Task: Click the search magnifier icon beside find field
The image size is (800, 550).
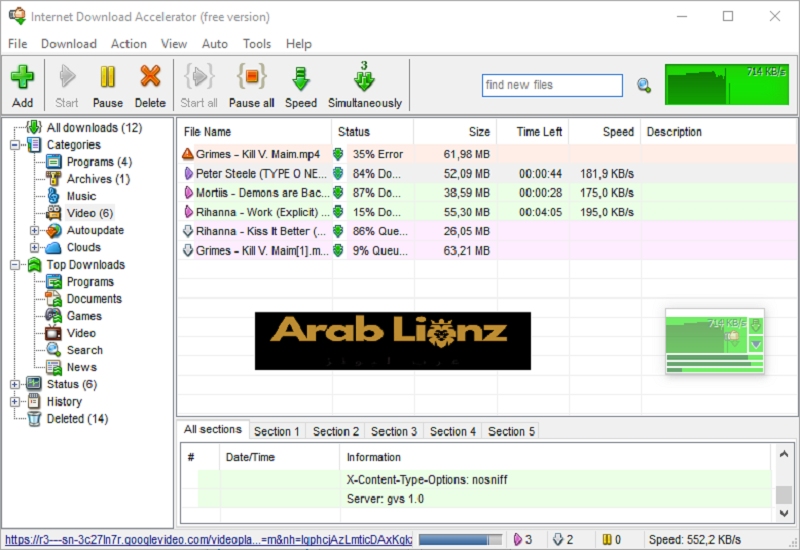Action: point(644,86)
